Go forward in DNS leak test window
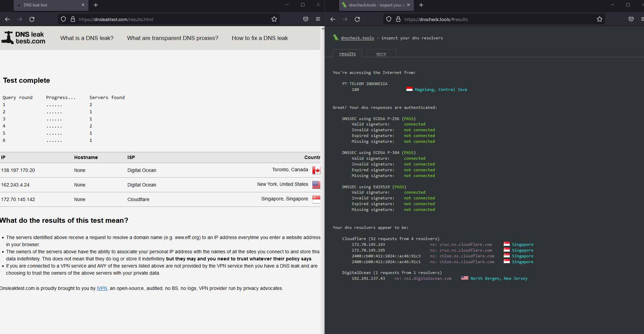 pos(20,19)
